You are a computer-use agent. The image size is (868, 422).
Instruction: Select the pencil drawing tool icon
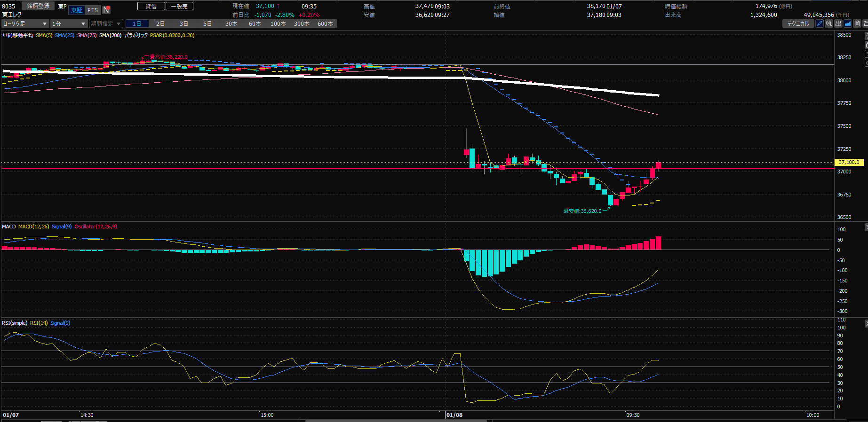point(820,23)
